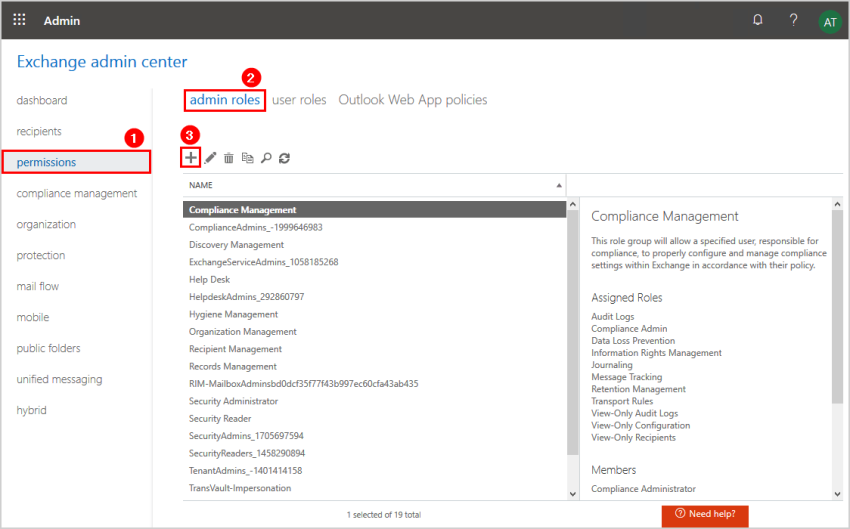
Task: Sort by the NAME column header
Action: 374,185
